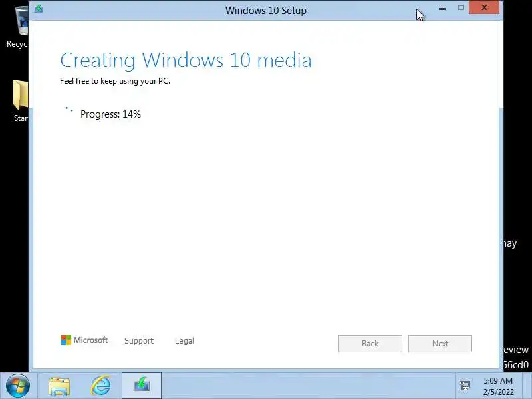Screen dimensions: 532x399
Task: Select Windows 10 Setup taskbar button
Action: point(142,386)
